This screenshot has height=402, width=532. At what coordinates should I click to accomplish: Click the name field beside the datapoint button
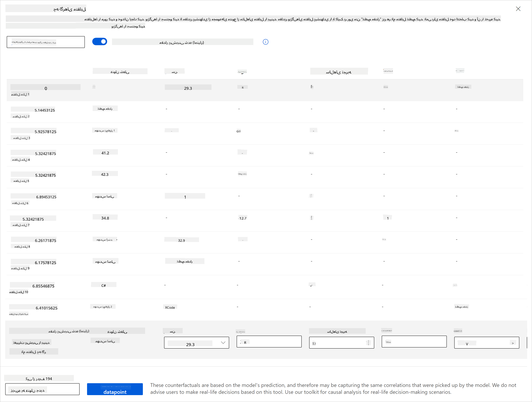(x=42, y=389)
